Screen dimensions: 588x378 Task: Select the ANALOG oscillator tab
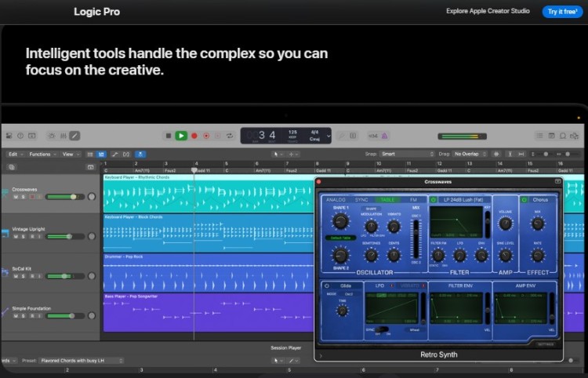coord(336,200)
